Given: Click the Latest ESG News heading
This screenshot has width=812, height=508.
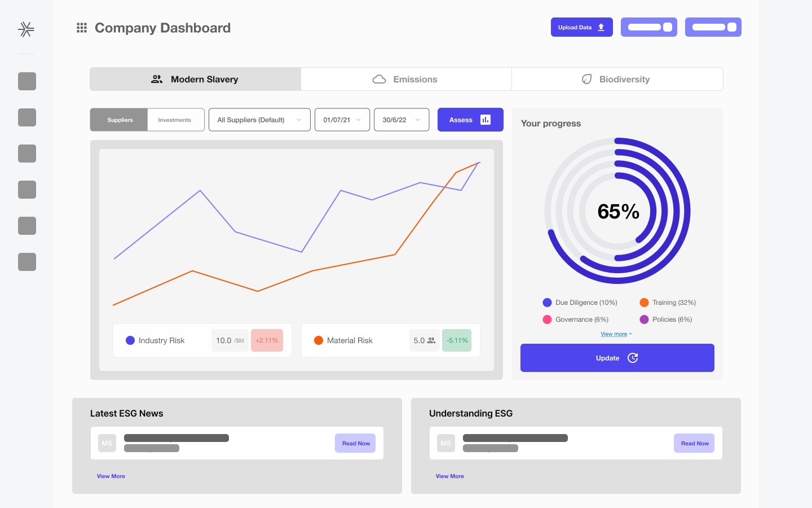Looking at the screenshot, I should point(126,413).
